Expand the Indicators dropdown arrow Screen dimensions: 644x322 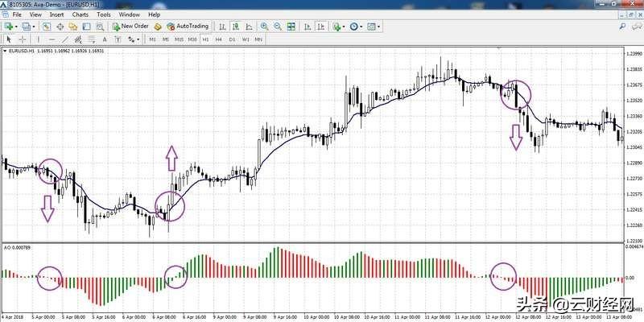344,27
